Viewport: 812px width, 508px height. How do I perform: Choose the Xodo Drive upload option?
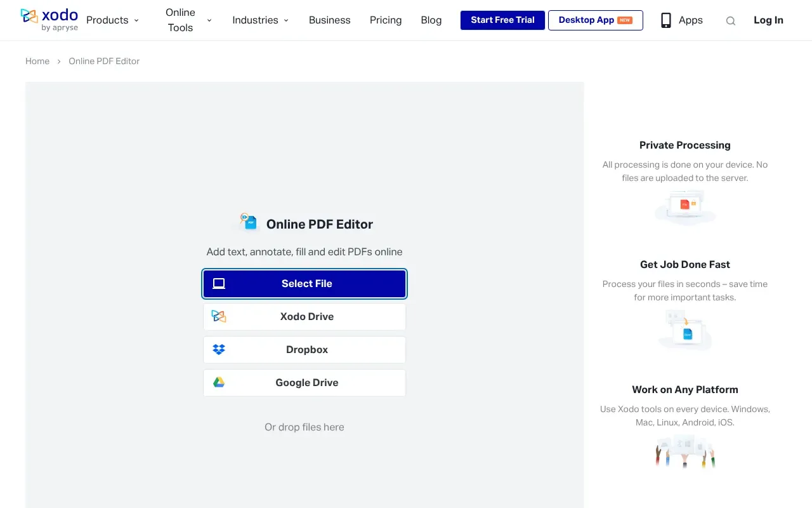click(304, 316)
